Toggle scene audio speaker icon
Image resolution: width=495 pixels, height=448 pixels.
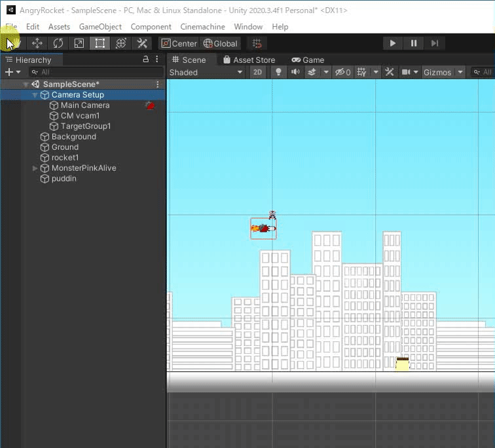coord(295,72)
